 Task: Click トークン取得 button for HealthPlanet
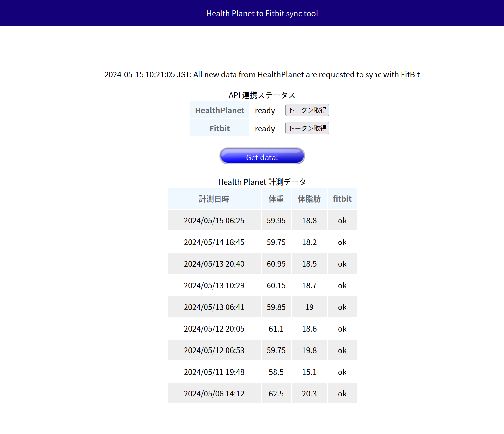[x=307, y=110]
